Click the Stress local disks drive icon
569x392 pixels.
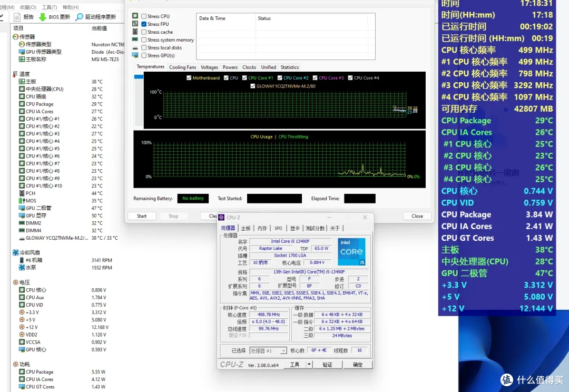point(135,47)
